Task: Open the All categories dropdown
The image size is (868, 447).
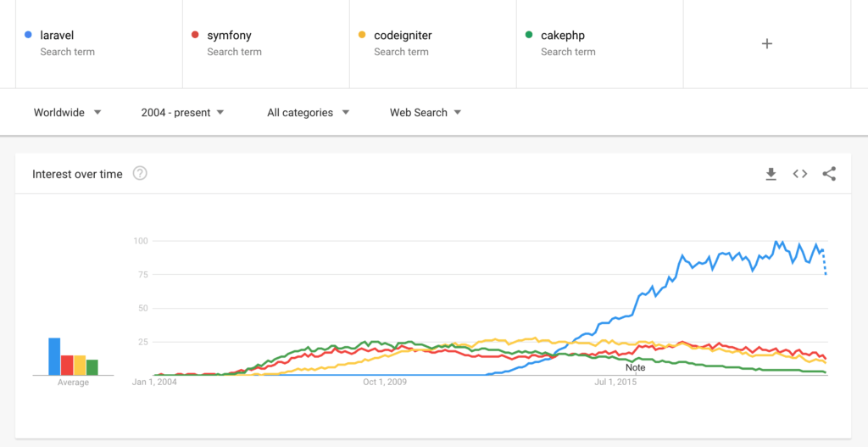Action: [x=309, y=113]
